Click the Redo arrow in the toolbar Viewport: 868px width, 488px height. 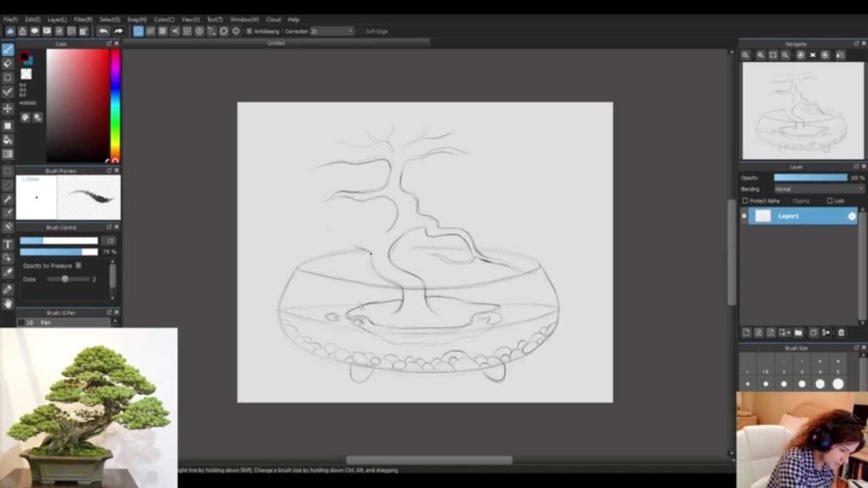point(119,31)
